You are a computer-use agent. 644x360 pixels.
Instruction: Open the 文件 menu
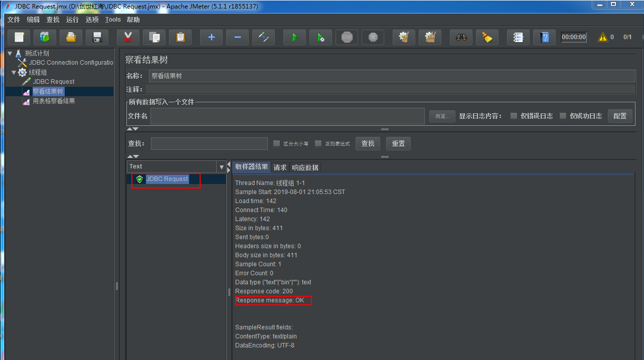coord(14,20)
